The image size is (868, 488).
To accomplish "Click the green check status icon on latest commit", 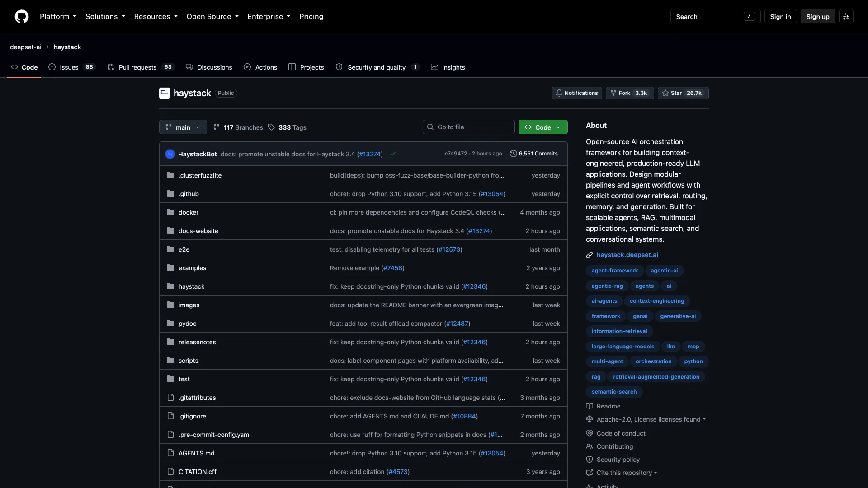I will (393, 154).
